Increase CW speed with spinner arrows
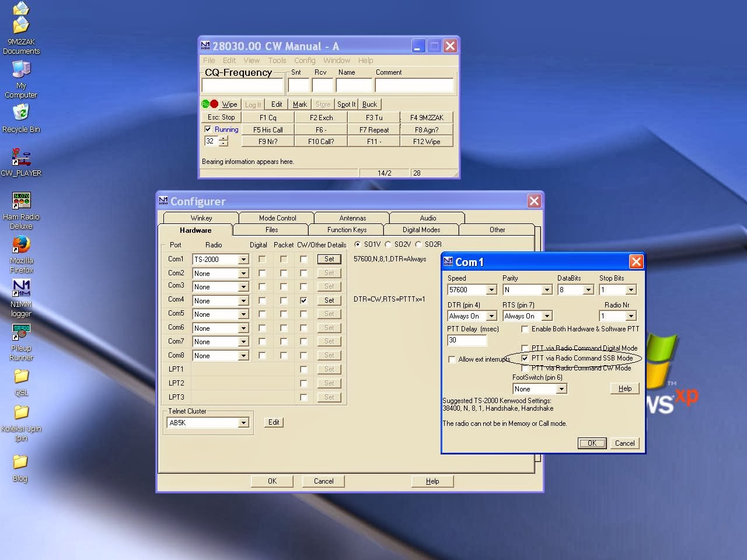747x560 pixels. coord(223,138)
